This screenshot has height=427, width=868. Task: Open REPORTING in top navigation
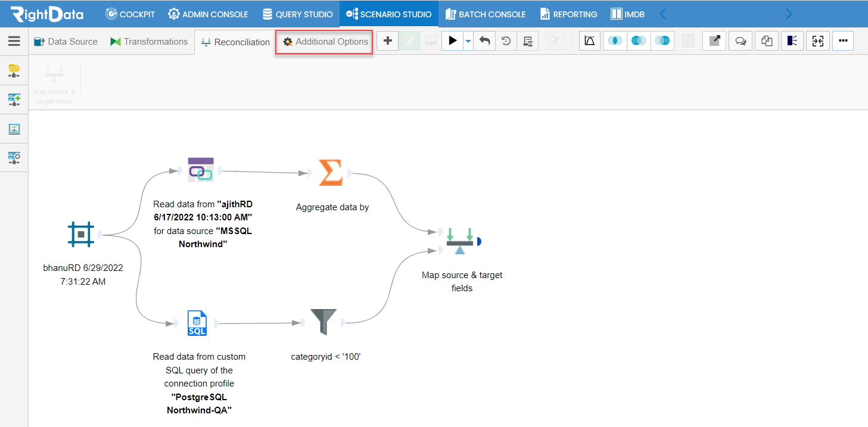click(x=569, y=14)
